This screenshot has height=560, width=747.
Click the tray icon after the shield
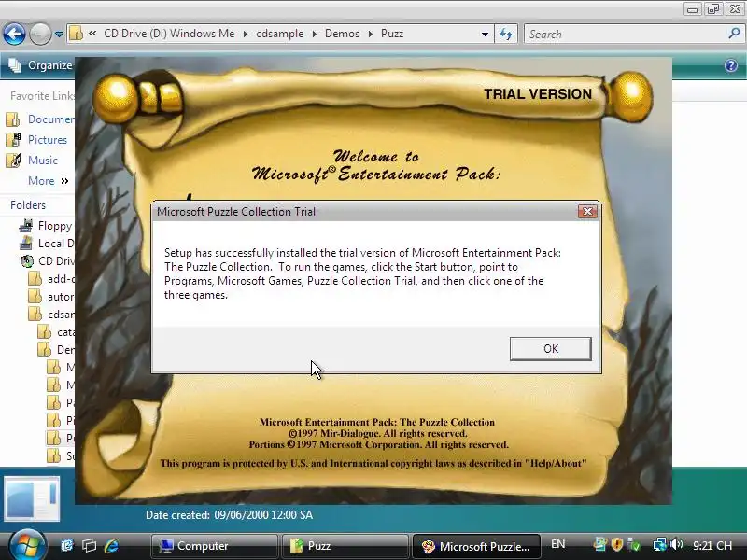tap(634, 544)
